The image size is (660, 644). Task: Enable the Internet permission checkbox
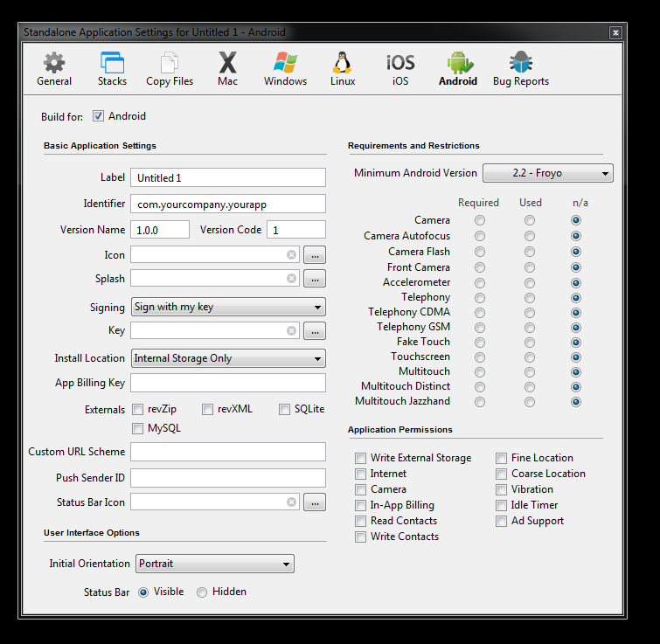[361, 474]
